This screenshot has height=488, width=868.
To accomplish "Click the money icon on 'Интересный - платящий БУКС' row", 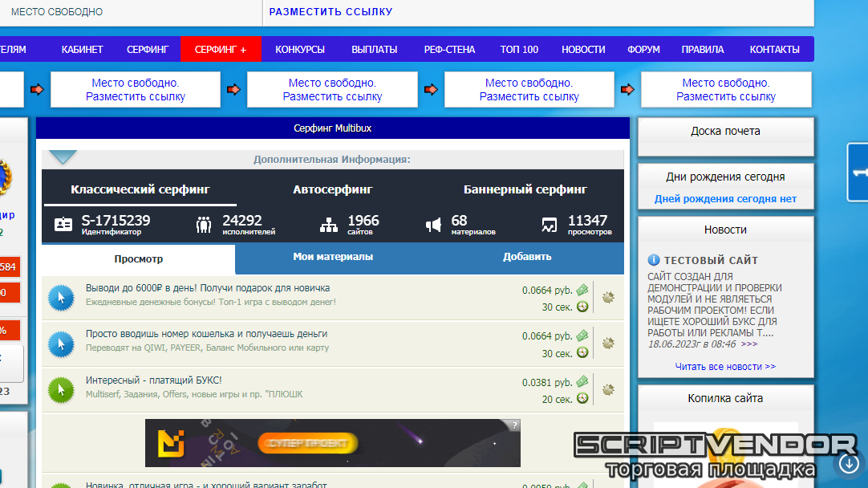I will pos(582,381).
